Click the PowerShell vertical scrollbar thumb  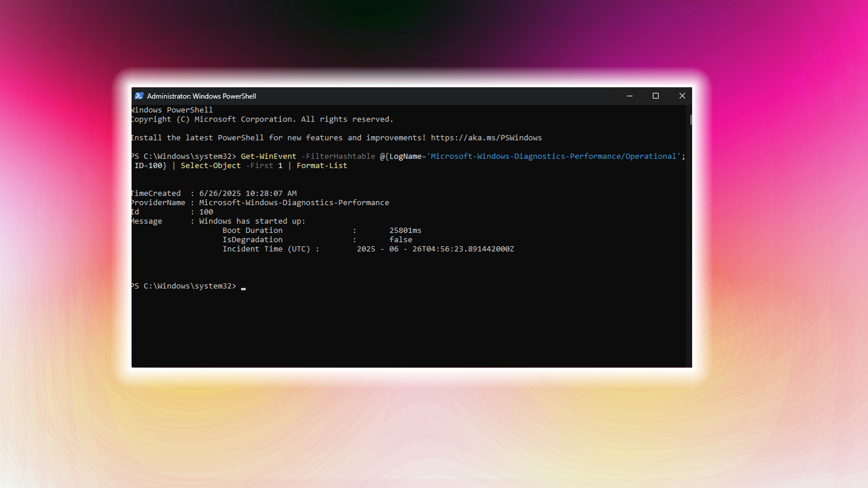coord(690,120)
